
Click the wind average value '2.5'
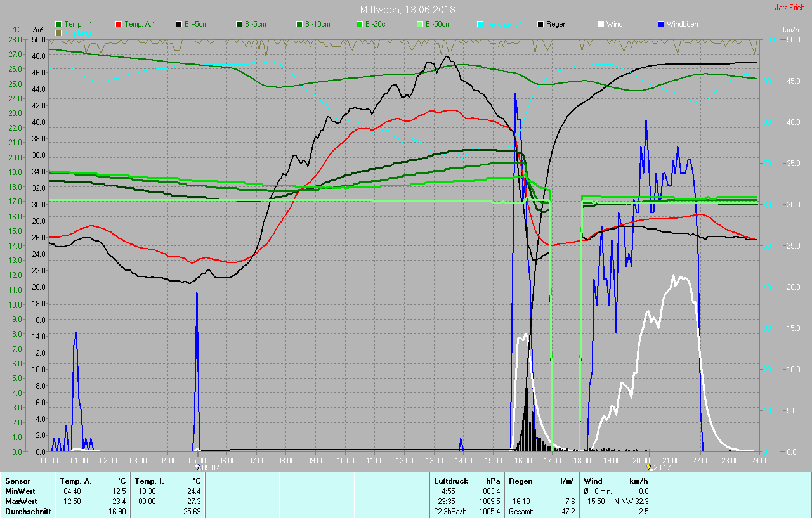643,512
